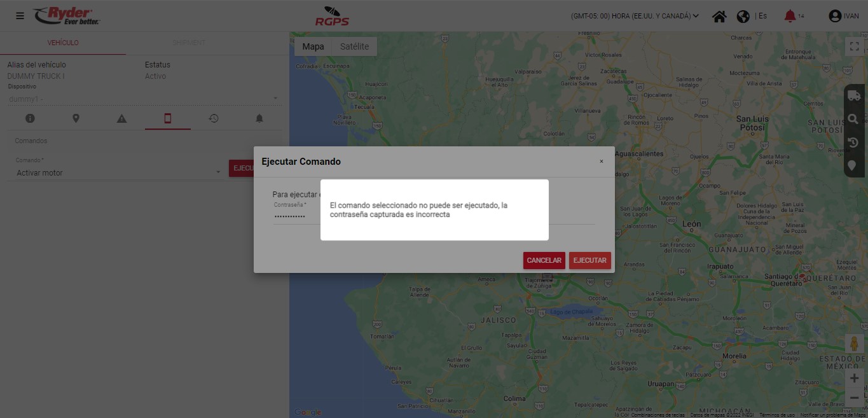Toggle fullscreen map view
Image resolution: width=868 pixels, height=418 pixels.
pyautogui.click(x=855, y=46)
